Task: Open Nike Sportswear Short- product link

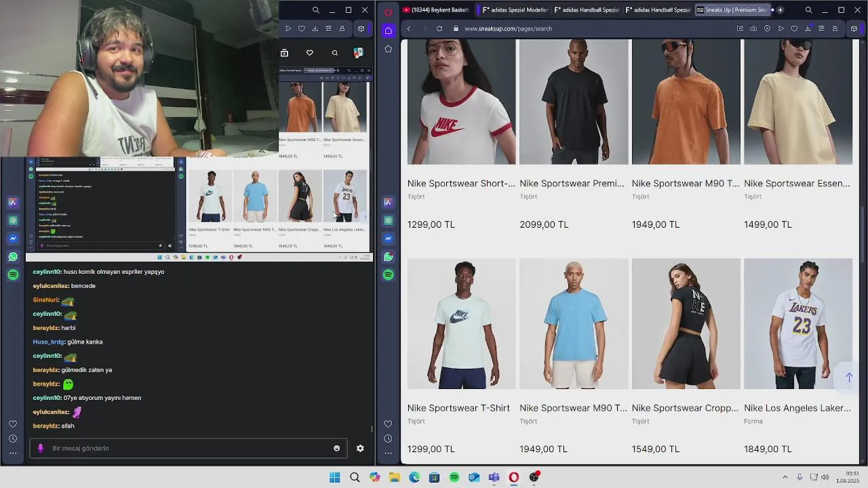Action: 461,184
